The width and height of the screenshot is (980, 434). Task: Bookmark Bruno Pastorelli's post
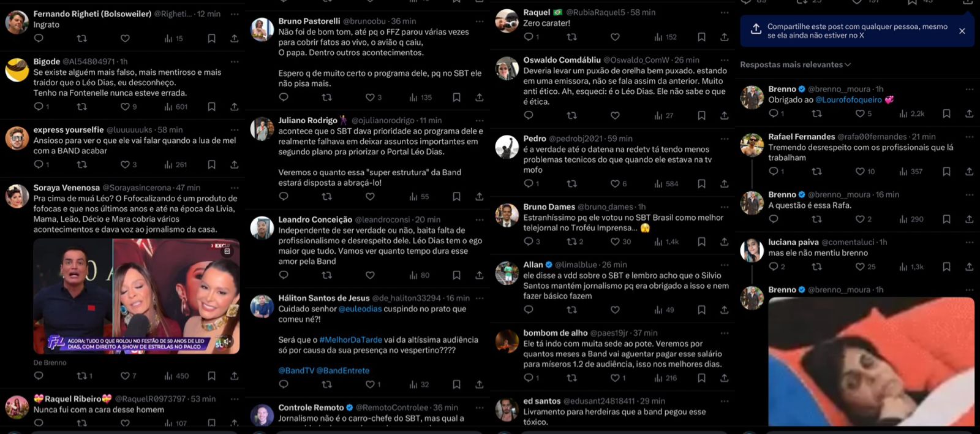(456, 97)
